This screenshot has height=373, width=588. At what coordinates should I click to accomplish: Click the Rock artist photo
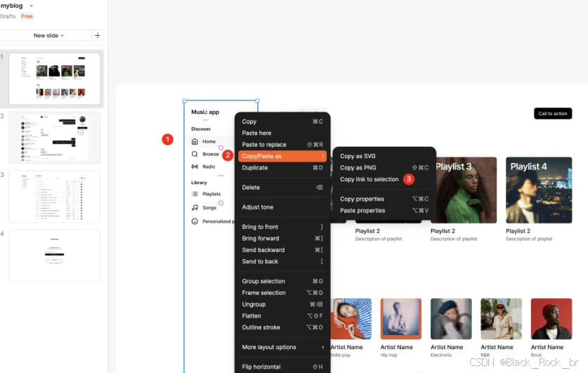point(551,319)
